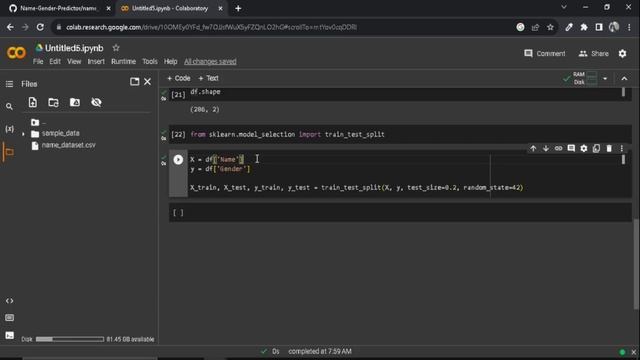
Task: Open the Help menu
Action: click(x=170, y=62)
